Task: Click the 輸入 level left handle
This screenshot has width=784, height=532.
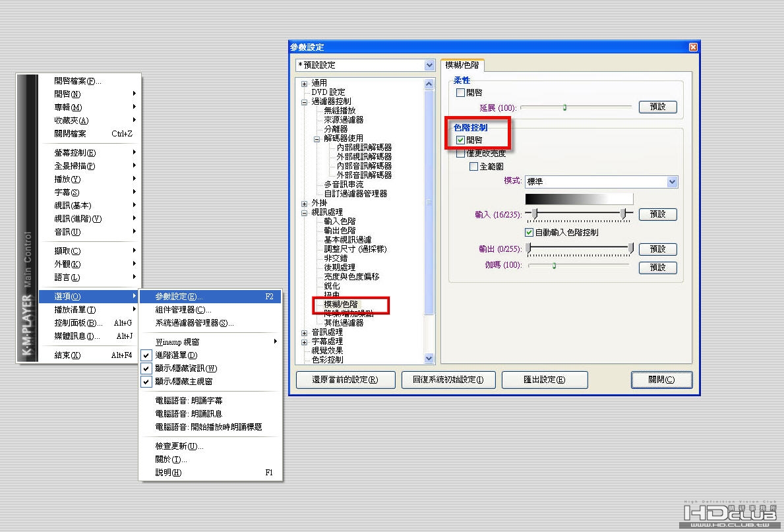Action: coord(535,214)
